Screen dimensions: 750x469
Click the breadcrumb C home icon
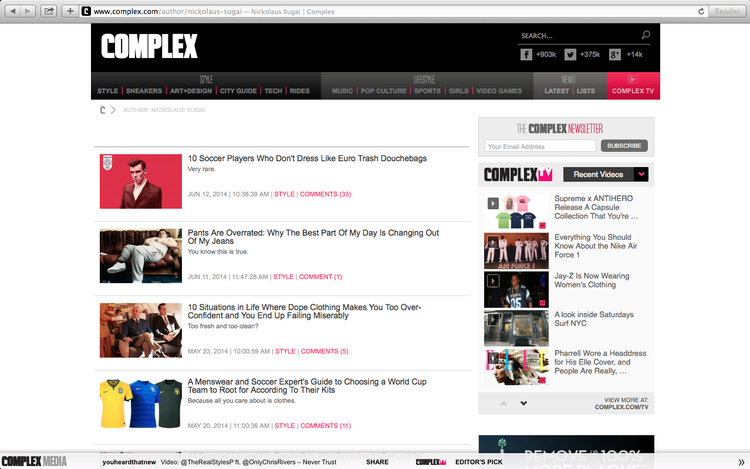click(102, 110)
